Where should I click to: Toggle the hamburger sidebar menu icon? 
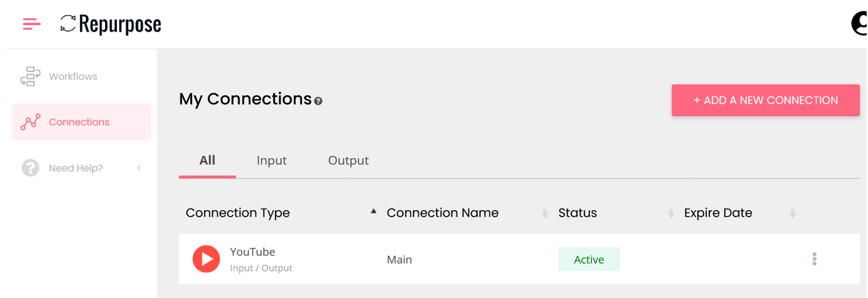point(32,24)
